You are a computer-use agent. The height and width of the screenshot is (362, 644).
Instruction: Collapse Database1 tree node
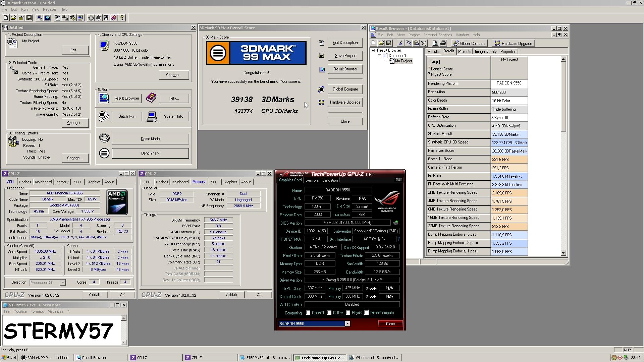[380, 56]
